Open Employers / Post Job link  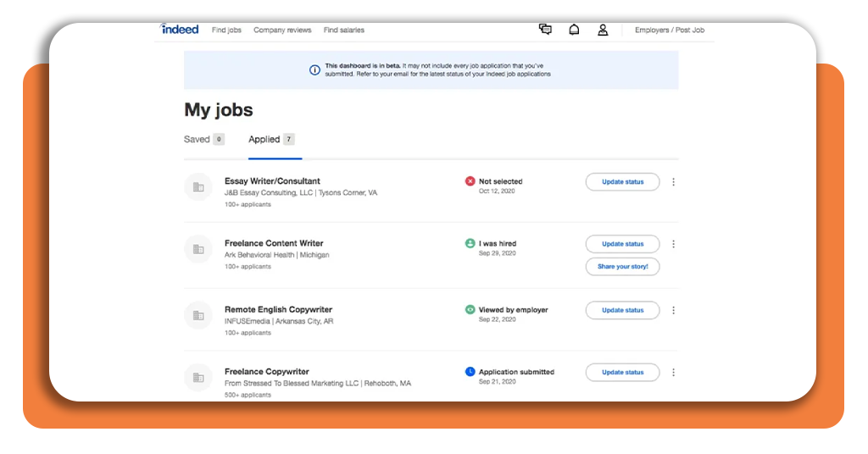pos(670,30)
